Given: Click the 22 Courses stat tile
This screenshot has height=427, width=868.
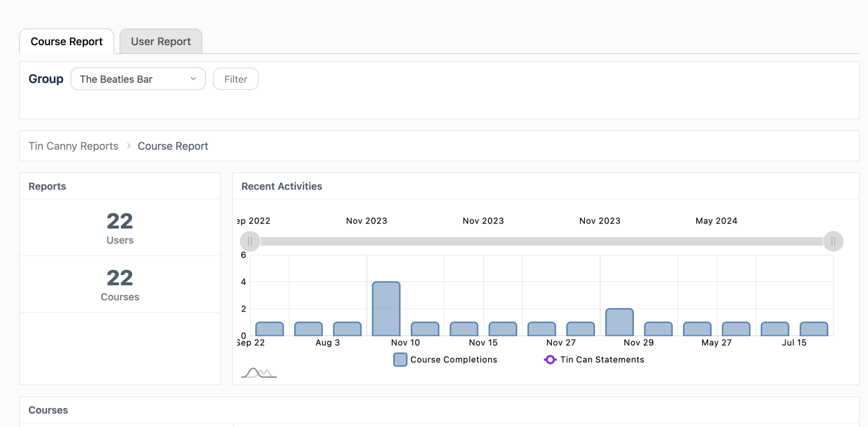Looking at the screenshot, I should point(120,285).
